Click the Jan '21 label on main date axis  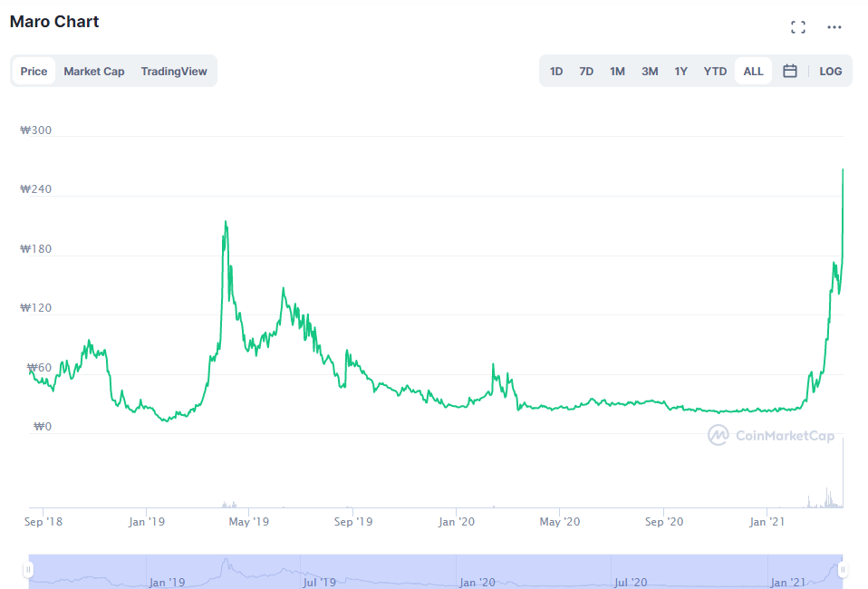767,521
